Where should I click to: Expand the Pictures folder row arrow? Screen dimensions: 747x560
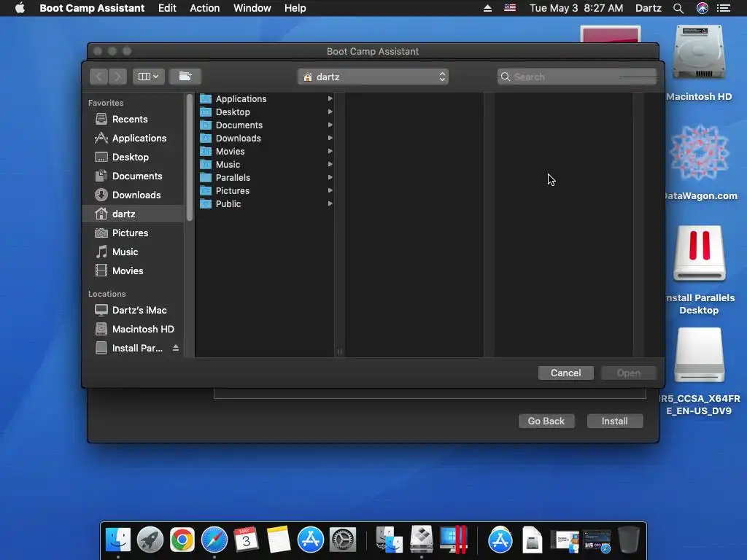coord(330,190)
